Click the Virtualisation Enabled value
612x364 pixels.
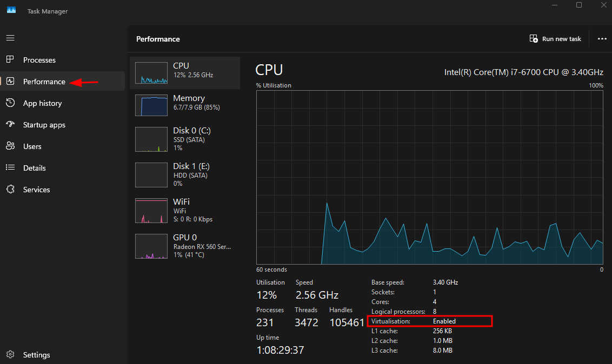pos(444,321)
